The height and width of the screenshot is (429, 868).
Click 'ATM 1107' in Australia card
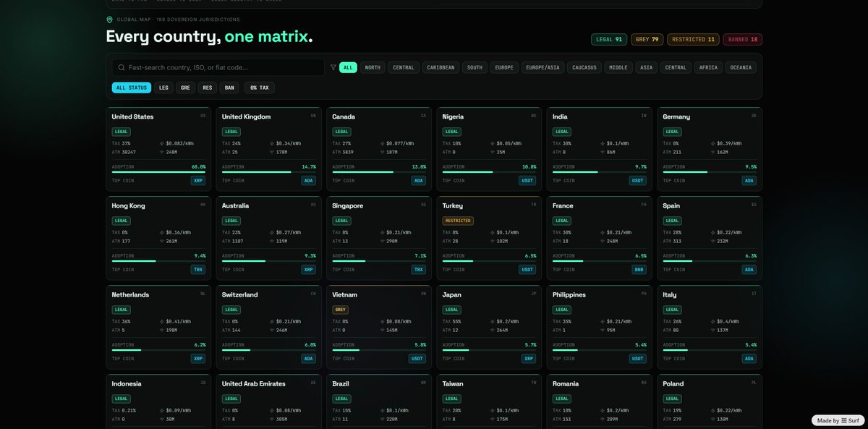tap(234, 241)
